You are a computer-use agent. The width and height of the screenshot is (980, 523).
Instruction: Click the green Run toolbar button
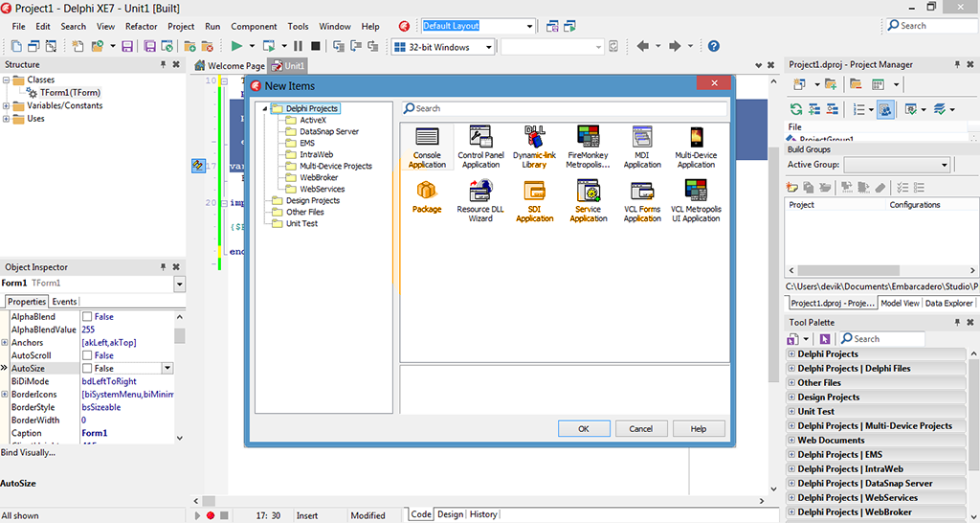tap(236, 46)
